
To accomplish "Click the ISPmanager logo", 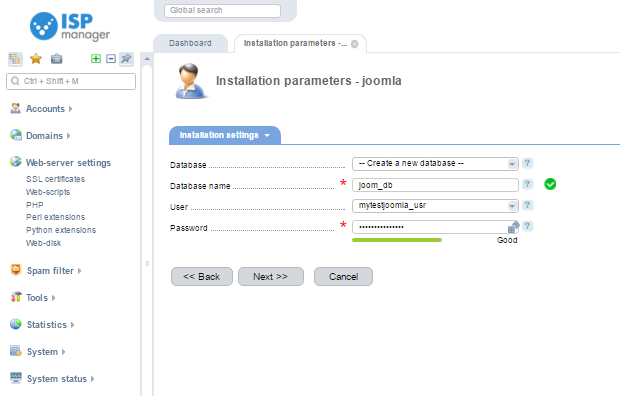I will (70, 27).
